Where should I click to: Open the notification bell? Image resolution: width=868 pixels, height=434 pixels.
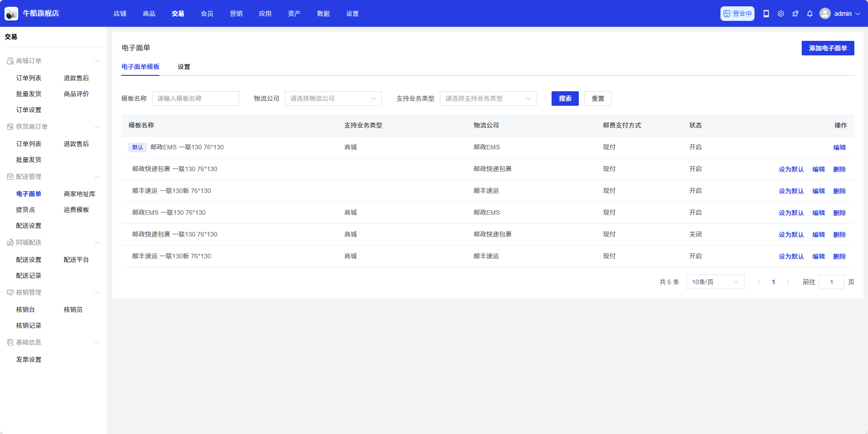point(810,14)
